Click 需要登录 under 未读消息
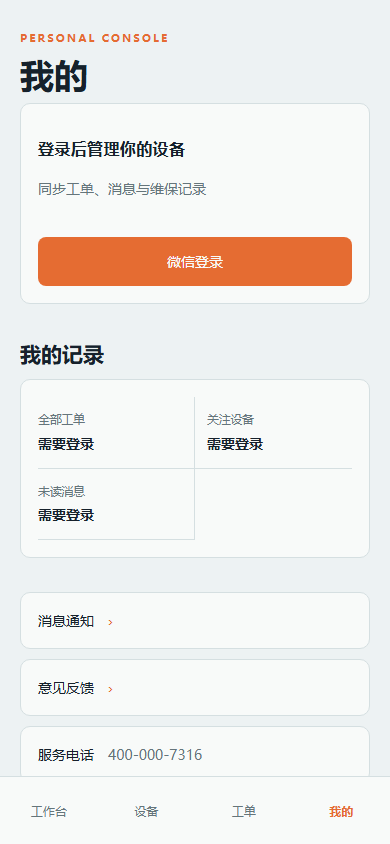 coord(66,515)
